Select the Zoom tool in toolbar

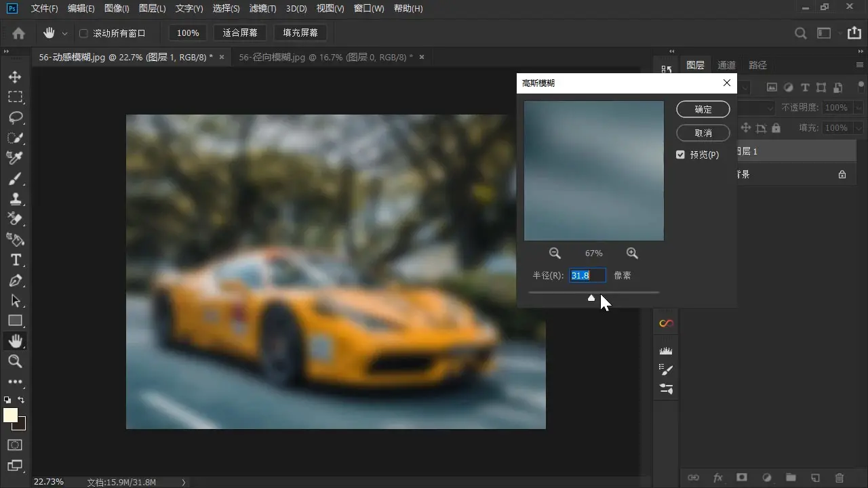(x=15, y=361)
